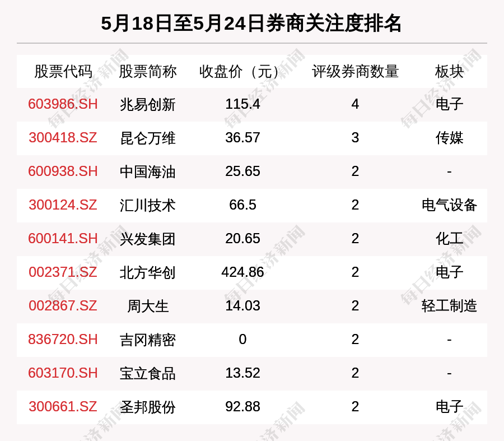Select the stock name 中国海油
Viewport: 504px width, 441px height.
point(147,172)
